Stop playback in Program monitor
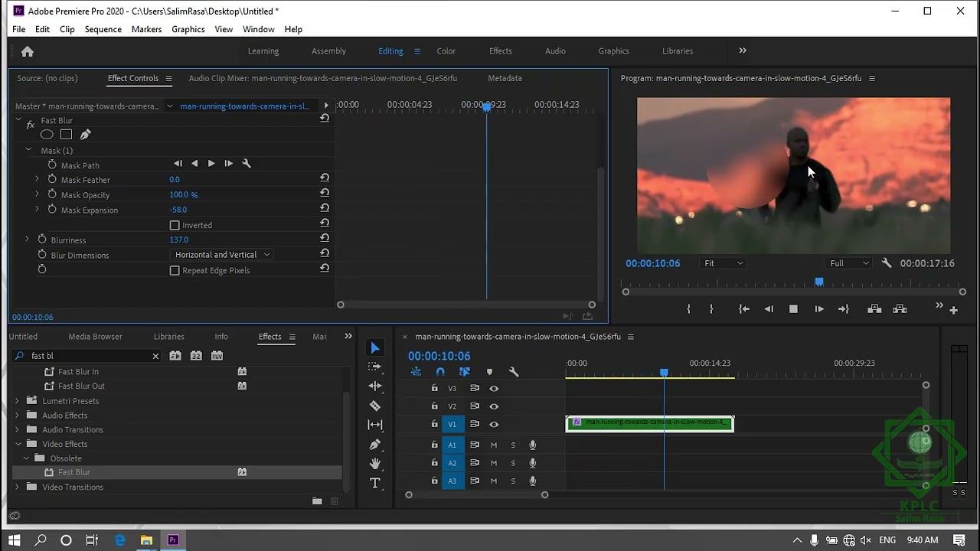The image size is (980, 551). 793,309
